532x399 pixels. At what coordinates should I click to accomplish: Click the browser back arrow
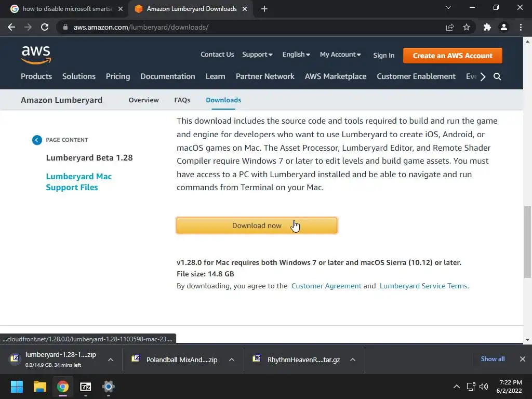pos(11,27)
